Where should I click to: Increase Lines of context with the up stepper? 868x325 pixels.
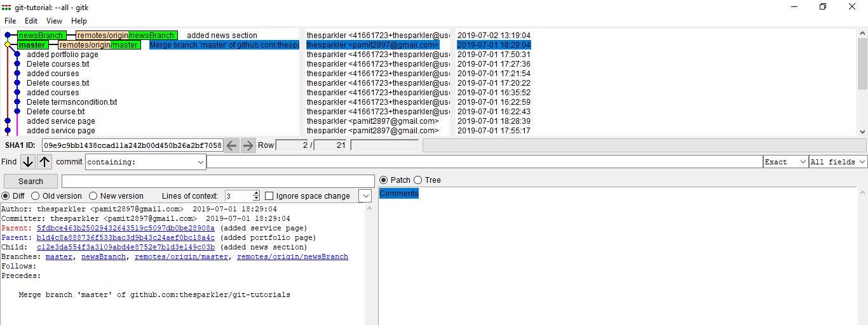[256, 193]
